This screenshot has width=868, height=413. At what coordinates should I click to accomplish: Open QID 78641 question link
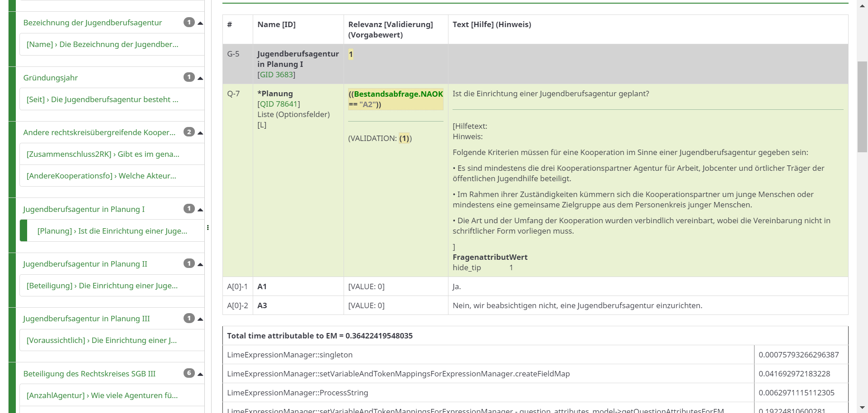(278, 104)
